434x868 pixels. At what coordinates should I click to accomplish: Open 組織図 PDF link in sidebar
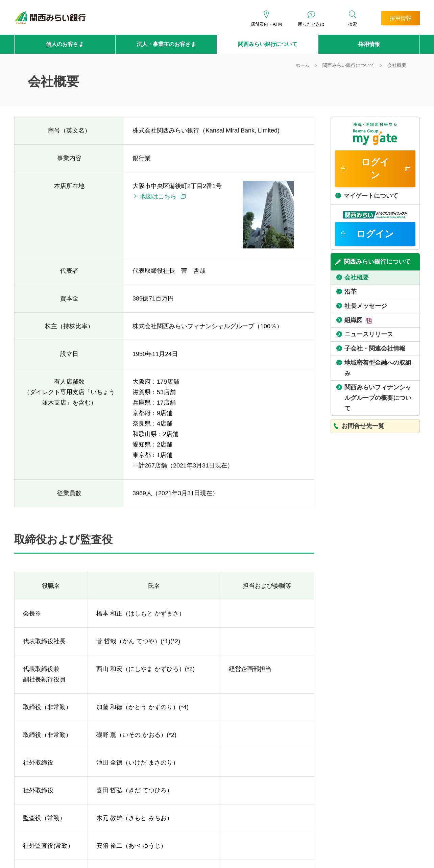point(375,320)
